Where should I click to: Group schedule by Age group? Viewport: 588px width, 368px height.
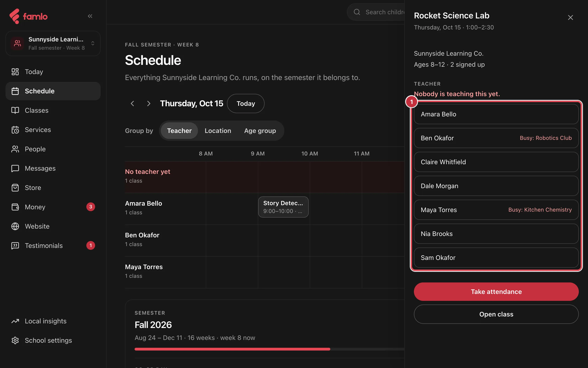260,131
